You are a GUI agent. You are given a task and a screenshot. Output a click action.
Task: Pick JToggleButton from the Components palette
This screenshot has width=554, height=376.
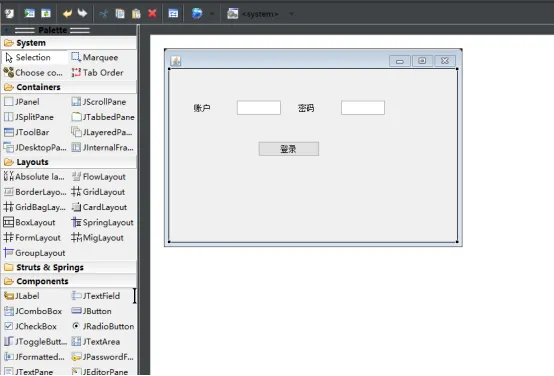[x=35, y=341]
